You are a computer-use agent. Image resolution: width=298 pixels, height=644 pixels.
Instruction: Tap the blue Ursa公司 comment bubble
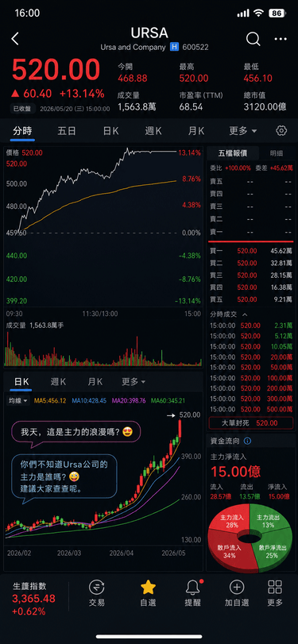point(64,477)
